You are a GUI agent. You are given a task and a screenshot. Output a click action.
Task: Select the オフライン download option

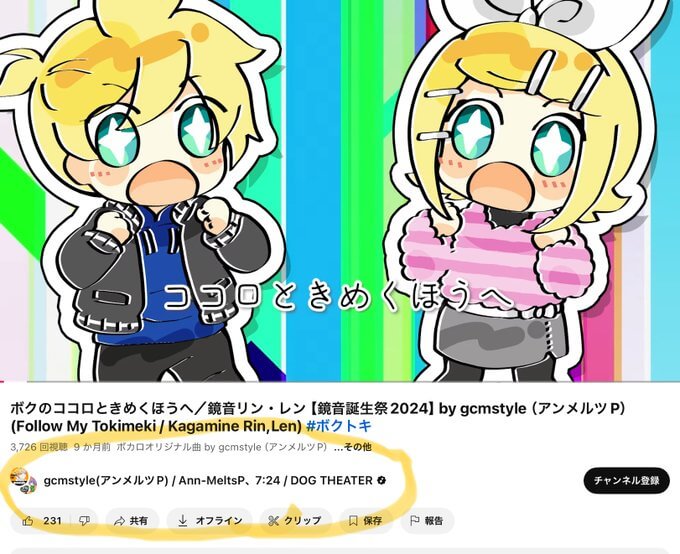pyautogui.click(x=219, y=521)
